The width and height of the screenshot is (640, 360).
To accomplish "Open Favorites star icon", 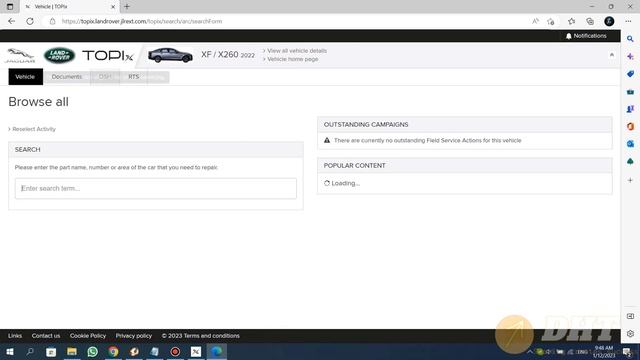I will click(x=571, y=21).
